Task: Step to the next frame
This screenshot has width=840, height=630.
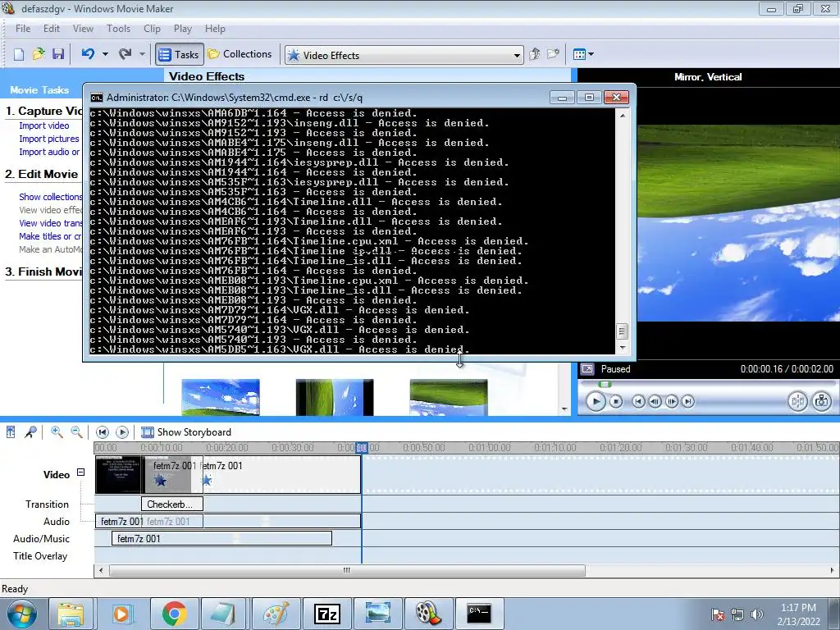Action: (x=672, y=401)
